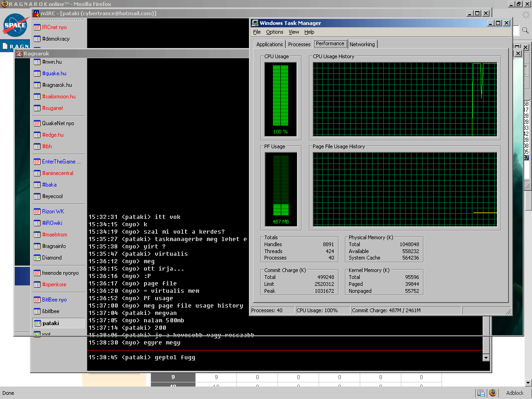Click the mIRC chat scrollbar down arrow
Screen dimensions: 532x399
tap(486, 357)
